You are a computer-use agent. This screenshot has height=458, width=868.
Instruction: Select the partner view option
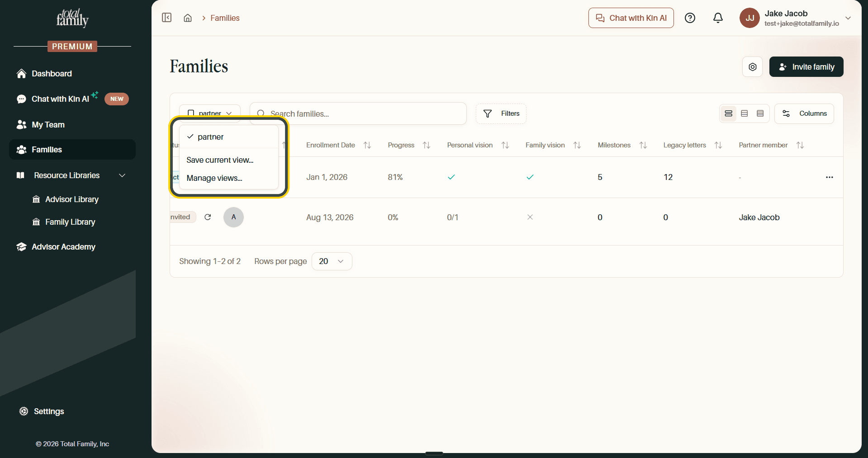[x=229, y=137]
